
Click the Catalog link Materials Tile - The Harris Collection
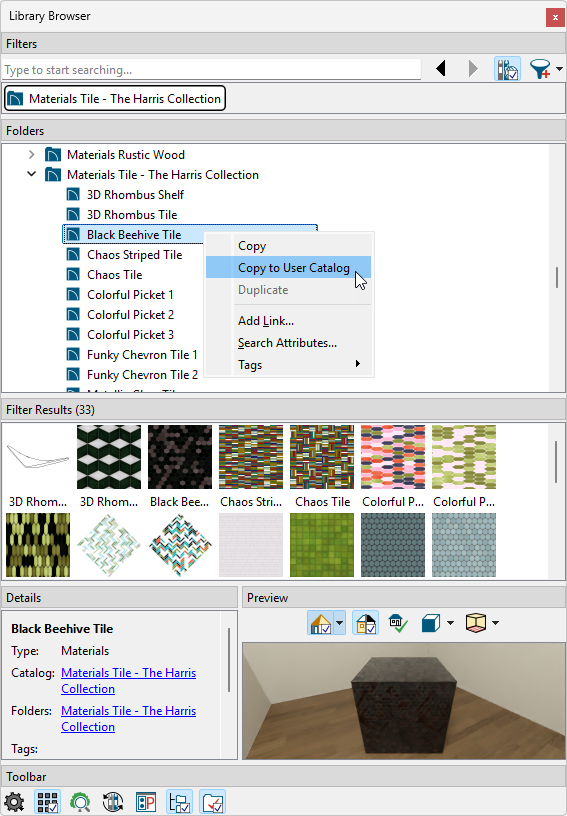click(128, 681)
